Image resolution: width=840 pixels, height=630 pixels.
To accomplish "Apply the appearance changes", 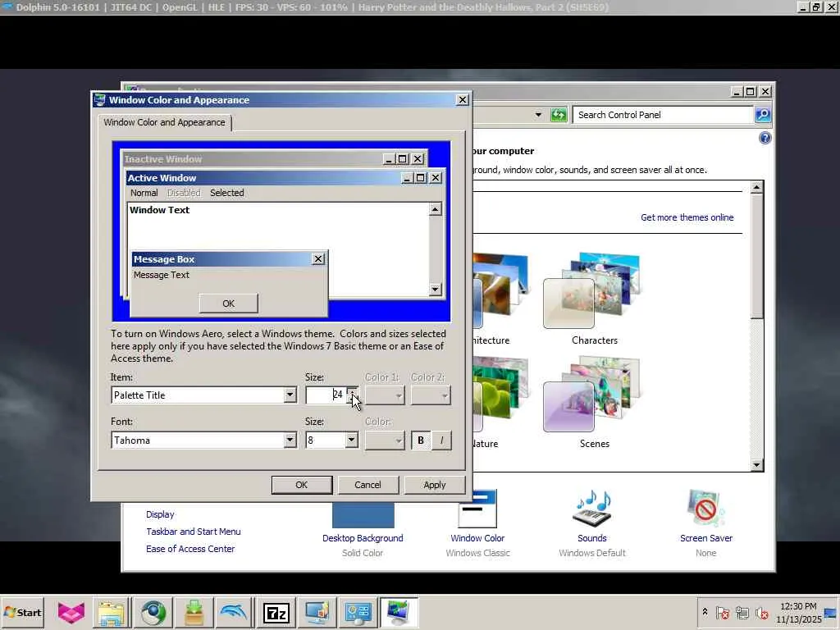I will (x=435, y=485).
